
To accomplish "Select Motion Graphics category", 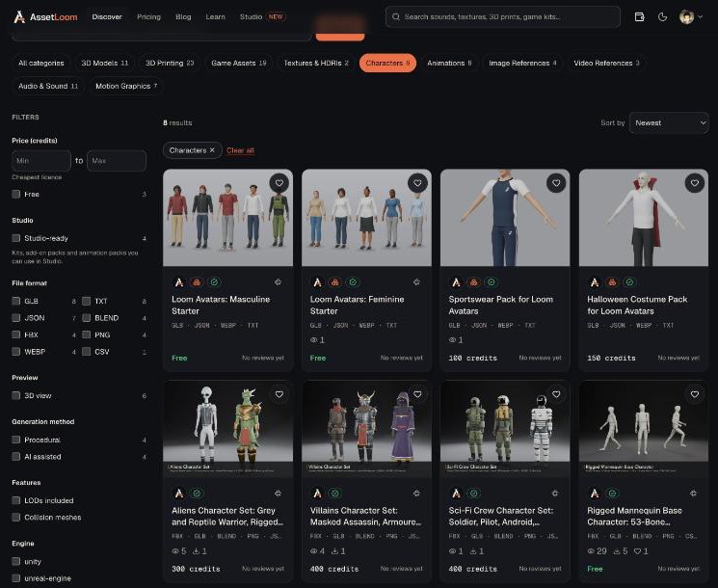I will (126, 86).
